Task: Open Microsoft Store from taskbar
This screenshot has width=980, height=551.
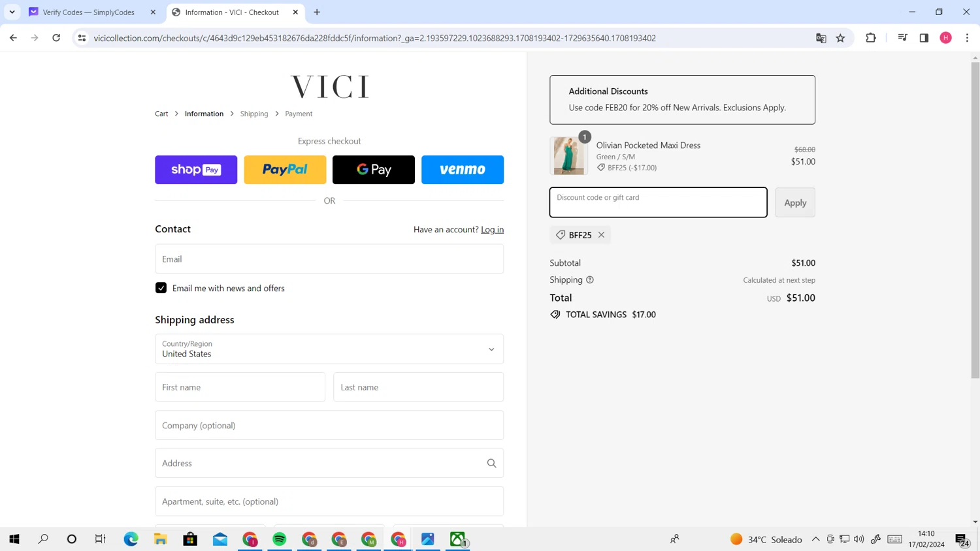Action: (190, 539)
